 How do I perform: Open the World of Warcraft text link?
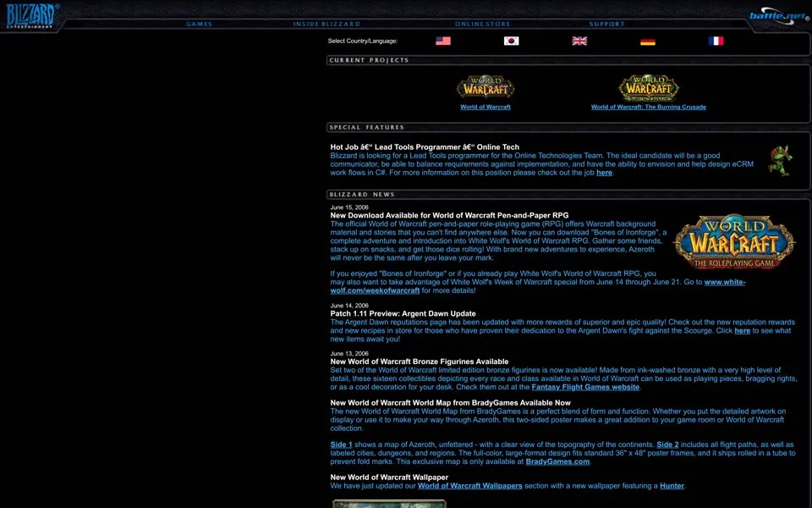click(486, 107)
